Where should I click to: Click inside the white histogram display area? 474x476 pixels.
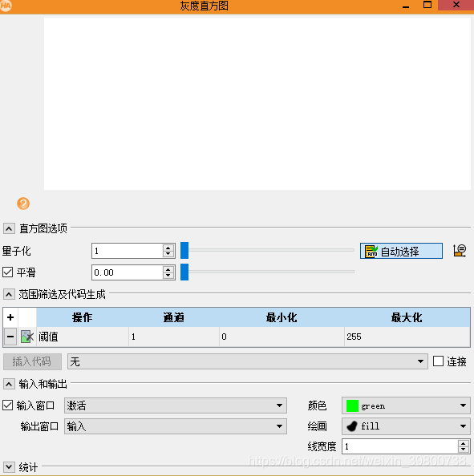(257, 103)
